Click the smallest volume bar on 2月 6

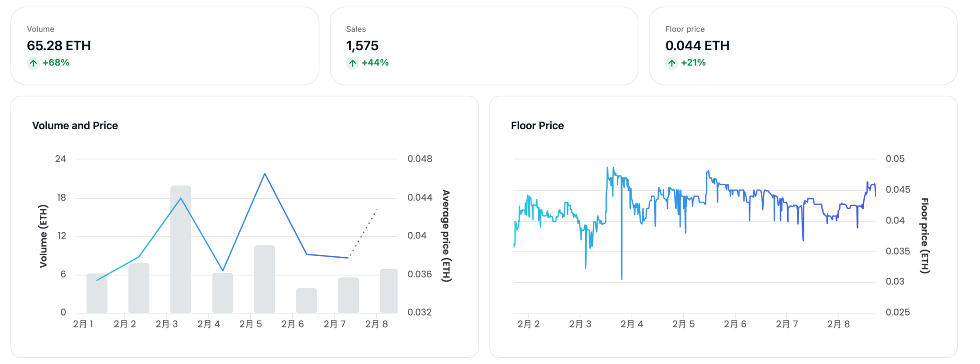coord(306,300)
